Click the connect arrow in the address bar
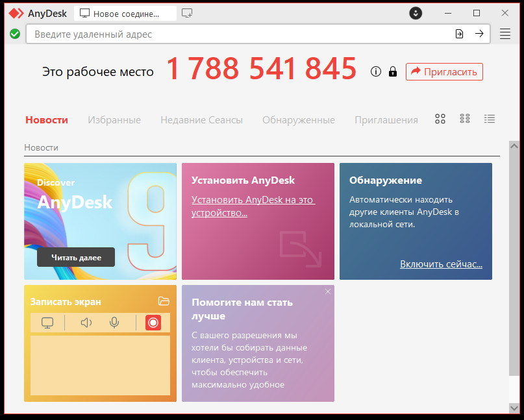Image resolution: width=524 pixels, height=420 pixels. coord(479,34)
